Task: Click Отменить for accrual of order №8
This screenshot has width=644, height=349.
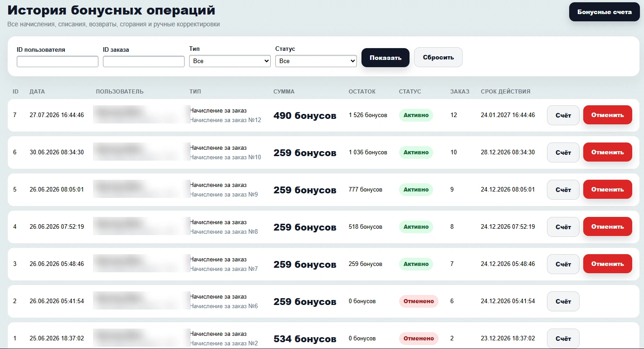Action: (608, 227)
